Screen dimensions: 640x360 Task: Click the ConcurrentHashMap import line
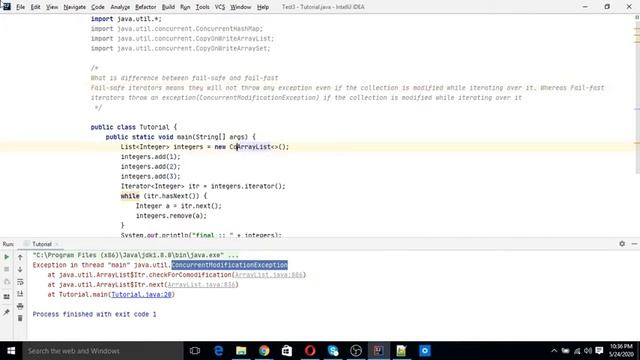tap(177, 29)
